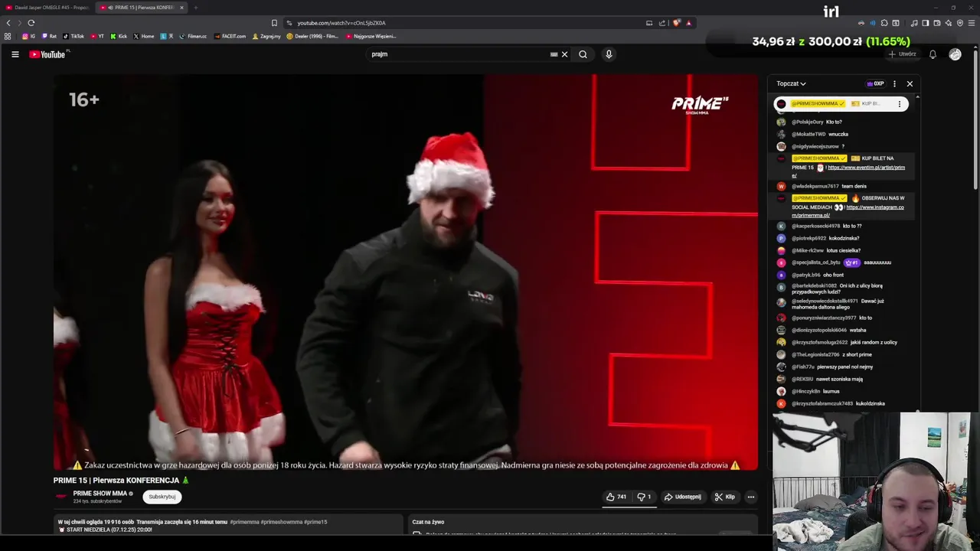This screenshot has width=980, height=551.
Task: Click chat message 'lotus ciesielka?'
Action: click(842, 250)
